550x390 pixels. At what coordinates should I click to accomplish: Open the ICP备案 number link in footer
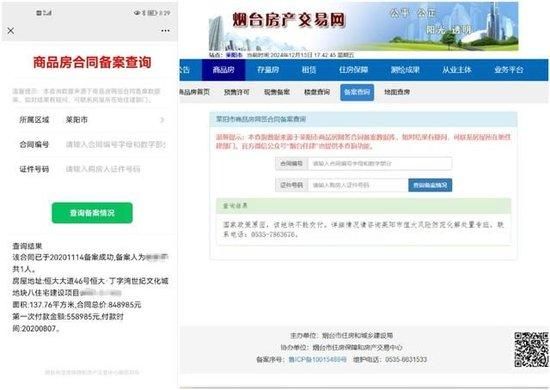click(317, 359)
